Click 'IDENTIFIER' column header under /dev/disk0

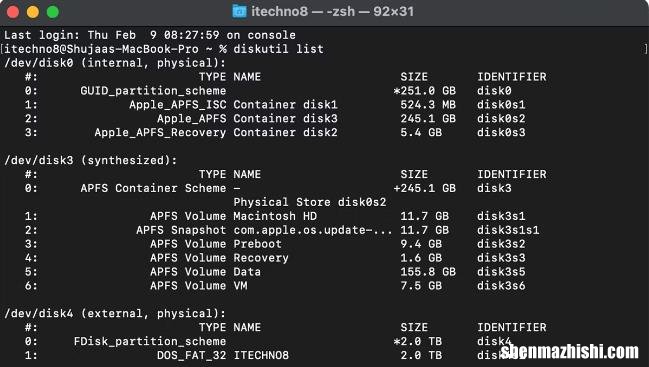click(x=512, y=77)
